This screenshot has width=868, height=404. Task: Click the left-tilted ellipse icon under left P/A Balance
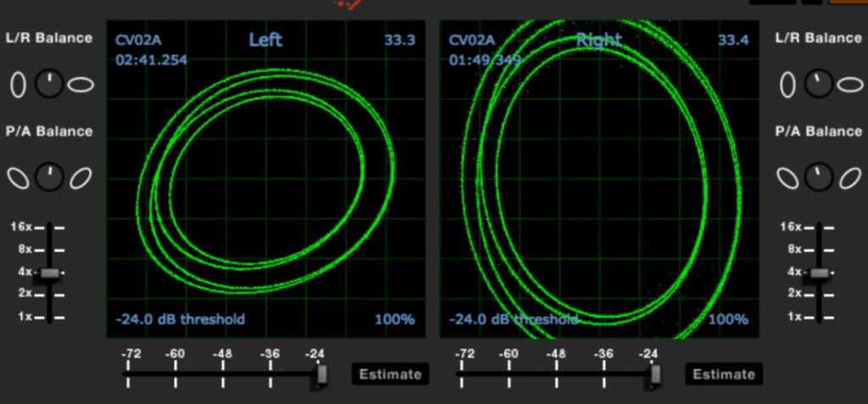(x=19, y=177)
